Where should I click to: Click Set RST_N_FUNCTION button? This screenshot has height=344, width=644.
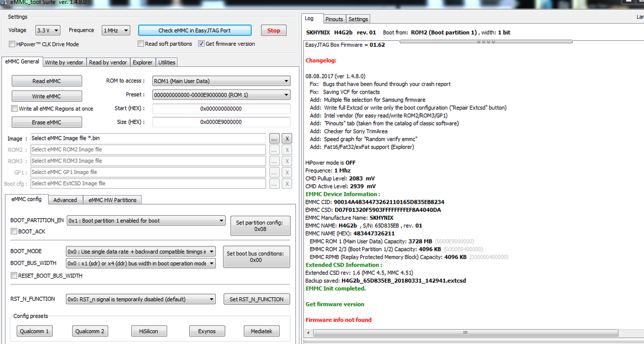[x=257, y=299]
